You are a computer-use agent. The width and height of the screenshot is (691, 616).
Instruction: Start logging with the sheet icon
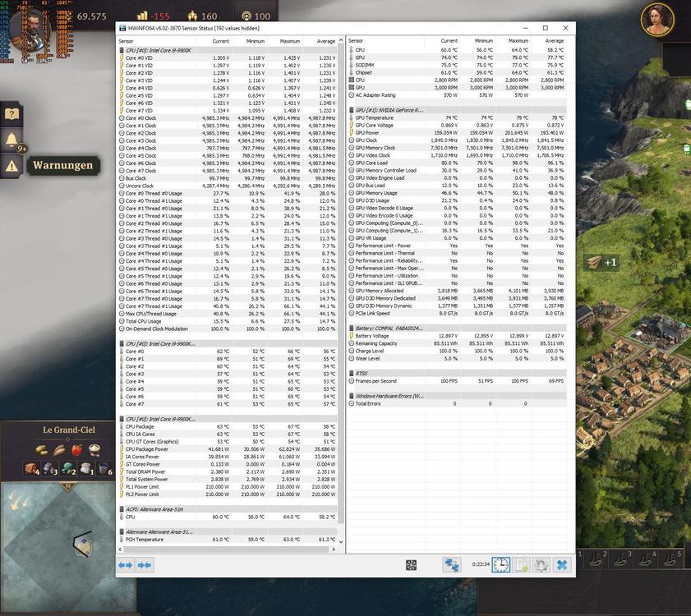click(521, 565)
